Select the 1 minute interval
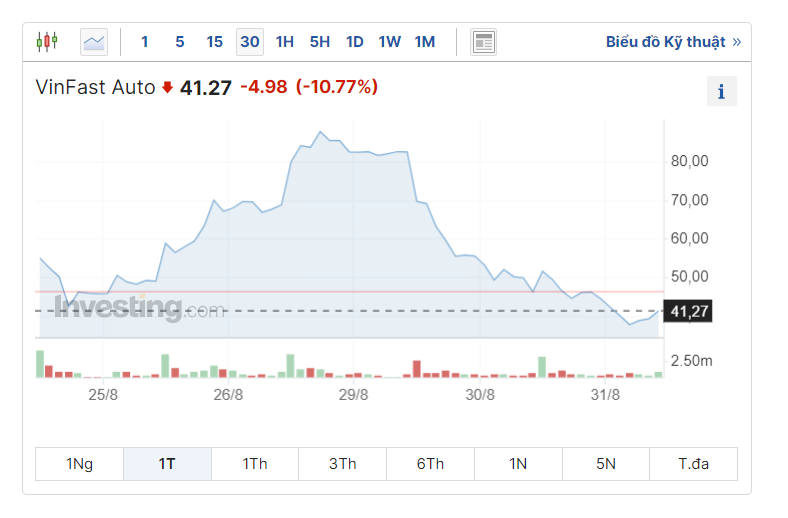The image size is (788, 518). pyautogui.click(x=145, y=42)
